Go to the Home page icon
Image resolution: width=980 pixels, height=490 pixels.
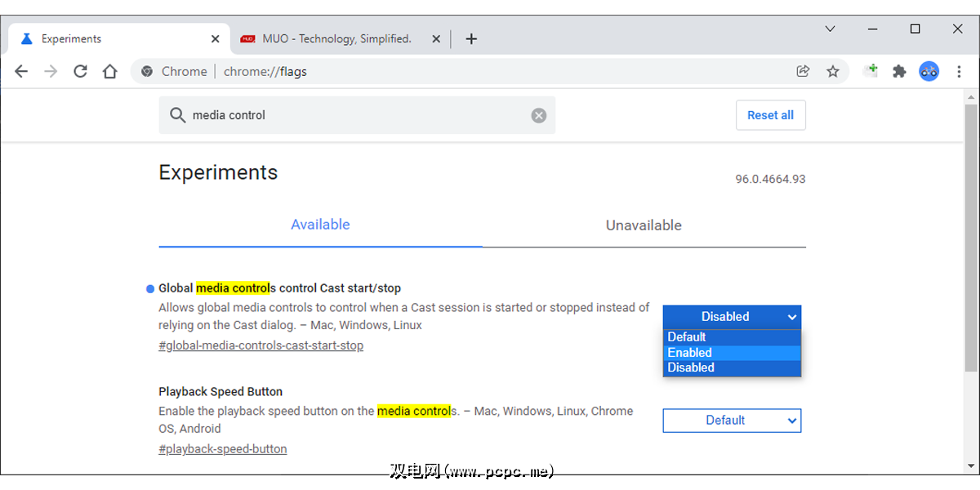109,71
